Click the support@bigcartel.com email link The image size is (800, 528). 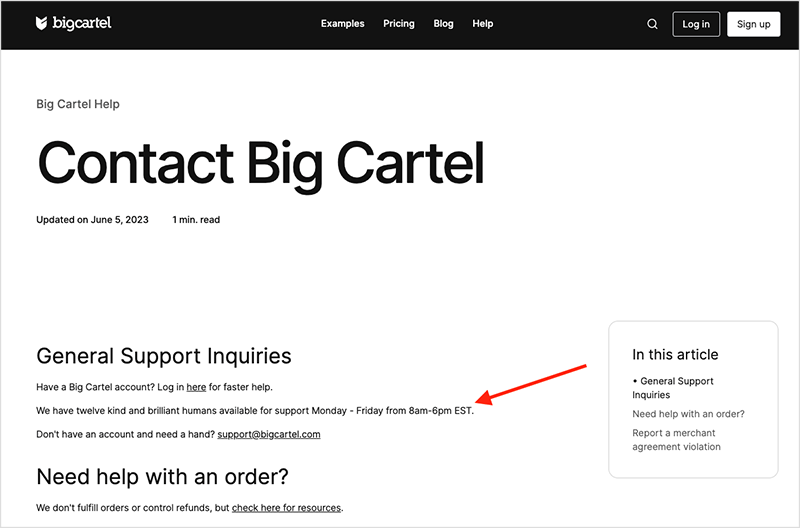[269, 434]
